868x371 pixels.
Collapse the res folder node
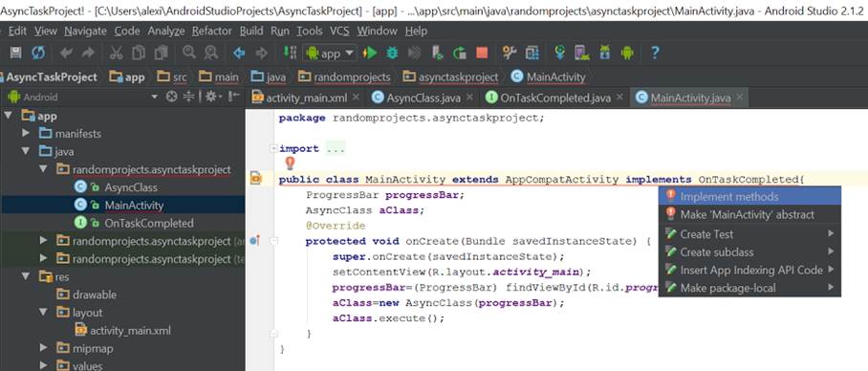[x=26, y=276]
